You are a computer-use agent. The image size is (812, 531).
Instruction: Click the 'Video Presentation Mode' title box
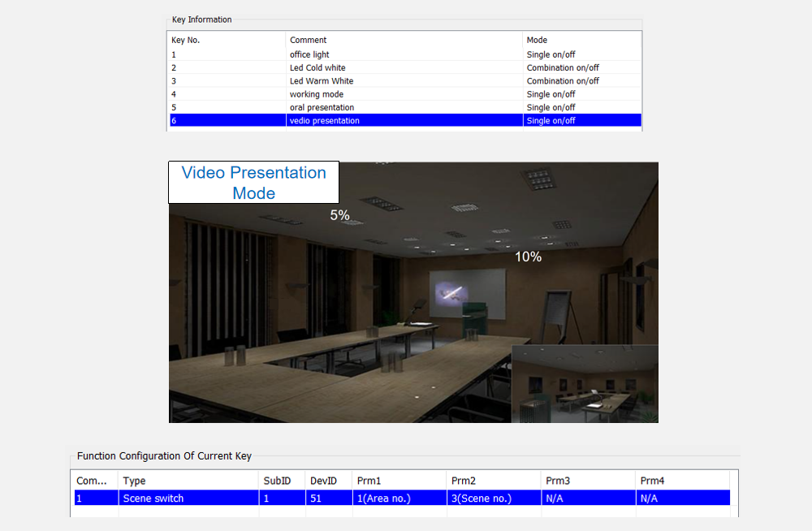tap(253, 183)
